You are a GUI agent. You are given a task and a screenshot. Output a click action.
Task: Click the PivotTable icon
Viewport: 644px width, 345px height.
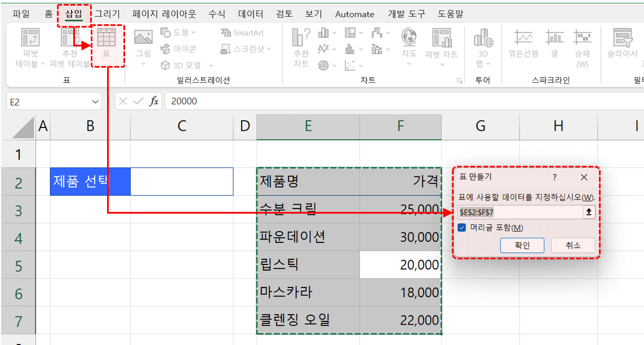pyautogui.click(x=30, y=37)
